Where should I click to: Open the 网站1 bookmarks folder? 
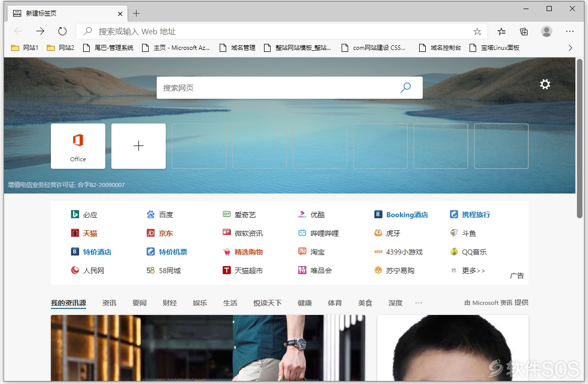[x=25, y=48]
